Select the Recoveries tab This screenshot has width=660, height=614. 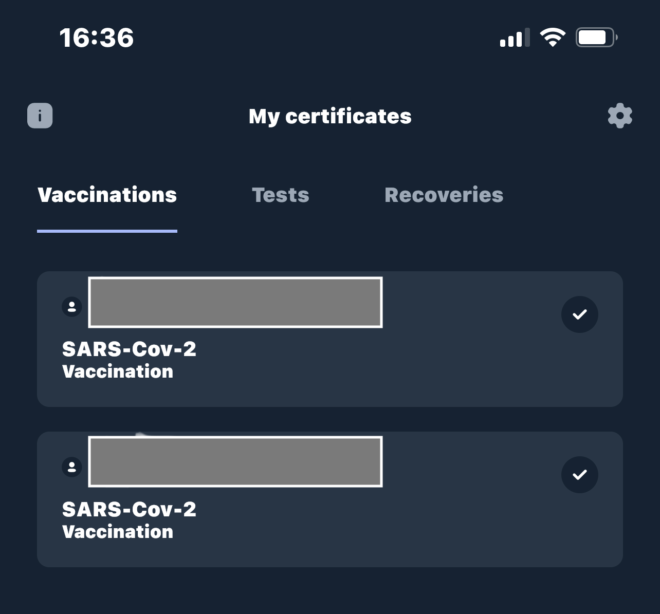[443, 195]
